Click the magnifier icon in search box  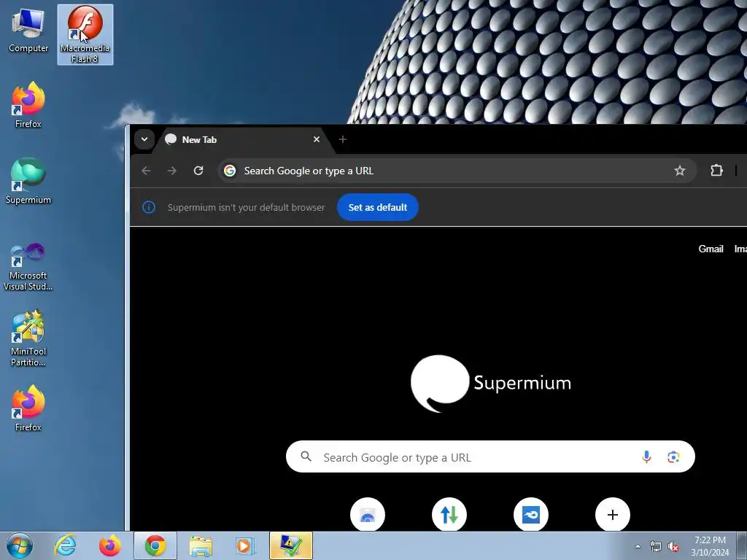coord(306,456)
